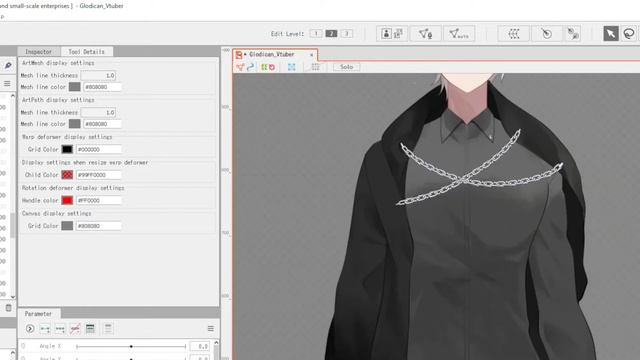Set Edit Level to 3
This screenshot has width=640, height=360.
pos(347,33)
